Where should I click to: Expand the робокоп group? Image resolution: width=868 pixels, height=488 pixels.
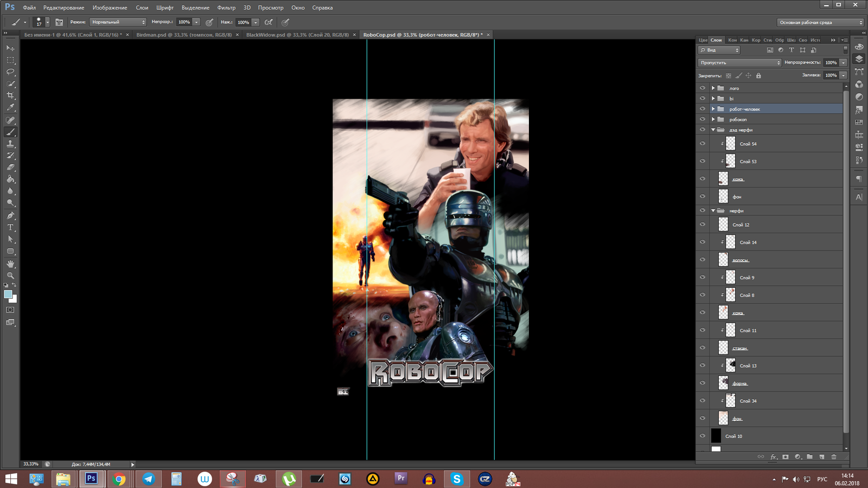point(713,119)
